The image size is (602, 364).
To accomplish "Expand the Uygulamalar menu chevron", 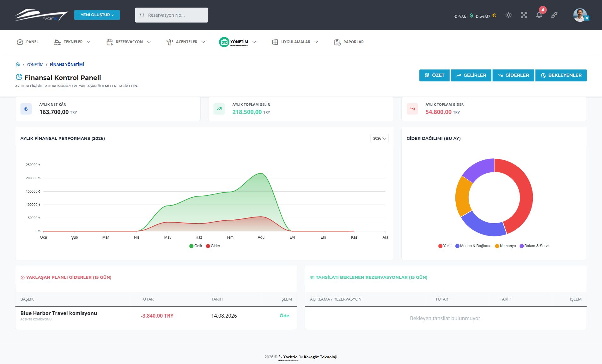I will [x=316, y=42].
